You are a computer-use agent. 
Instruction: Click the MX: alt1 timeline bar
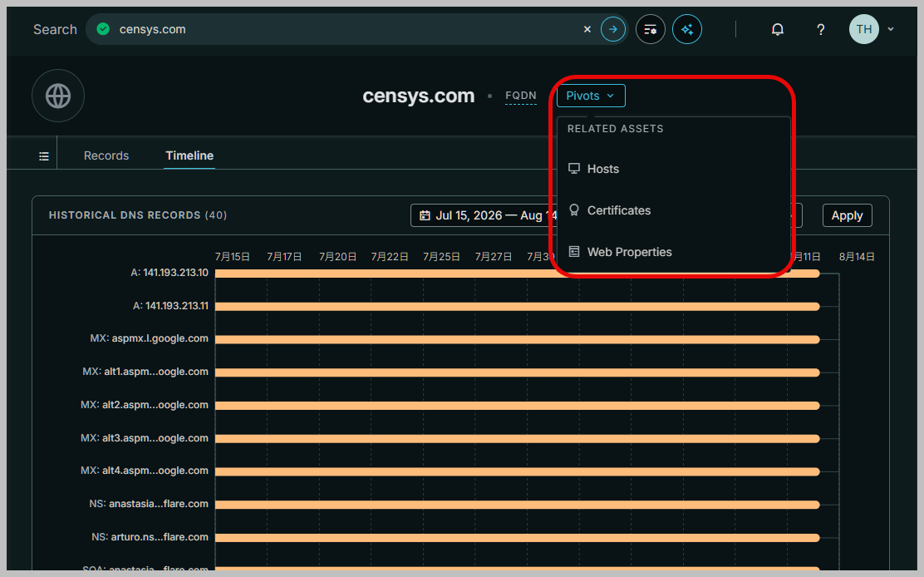(518, 372)
